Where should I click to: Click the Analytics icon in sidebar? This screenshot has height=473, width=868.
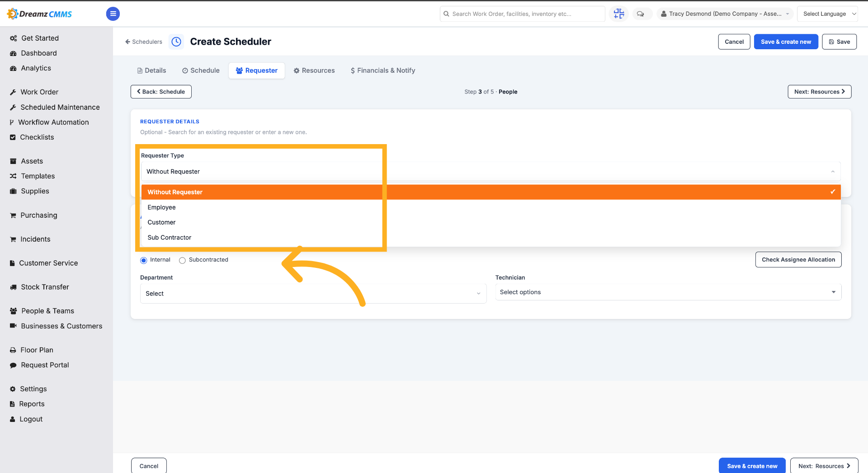tap(13, 68)
